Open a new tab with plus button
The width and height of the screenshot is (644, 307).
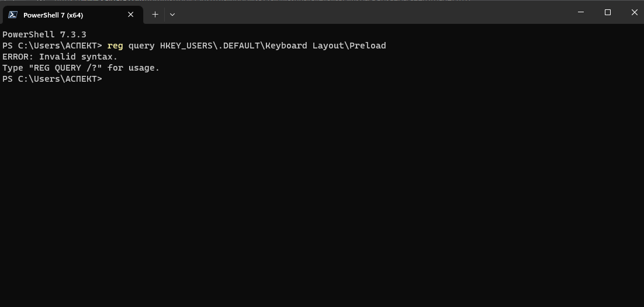tap(155, 15)
